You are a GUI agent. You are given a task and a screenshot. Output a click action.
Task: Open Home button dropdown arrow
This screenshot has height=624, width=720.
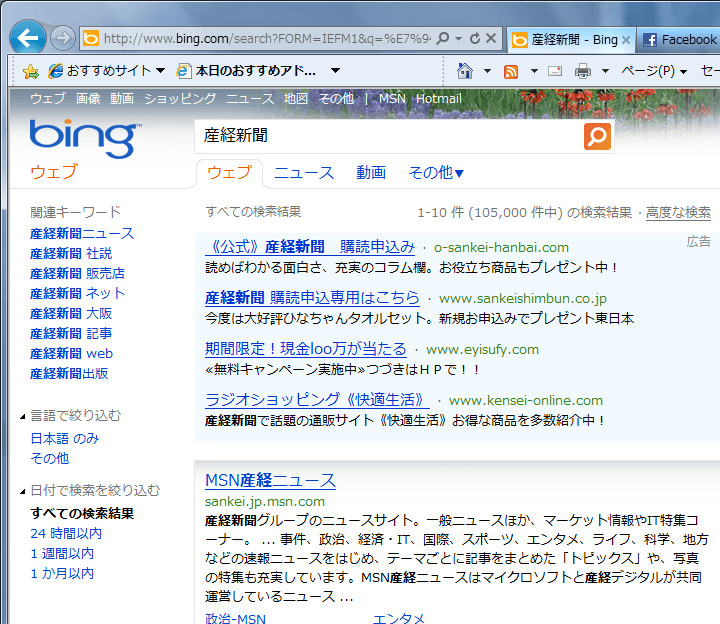(x=488, y=71)
